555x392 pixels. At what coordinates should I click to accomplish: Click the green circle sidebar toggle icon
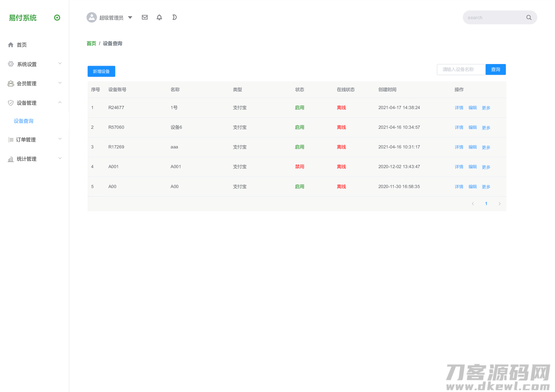pos(57,18)
